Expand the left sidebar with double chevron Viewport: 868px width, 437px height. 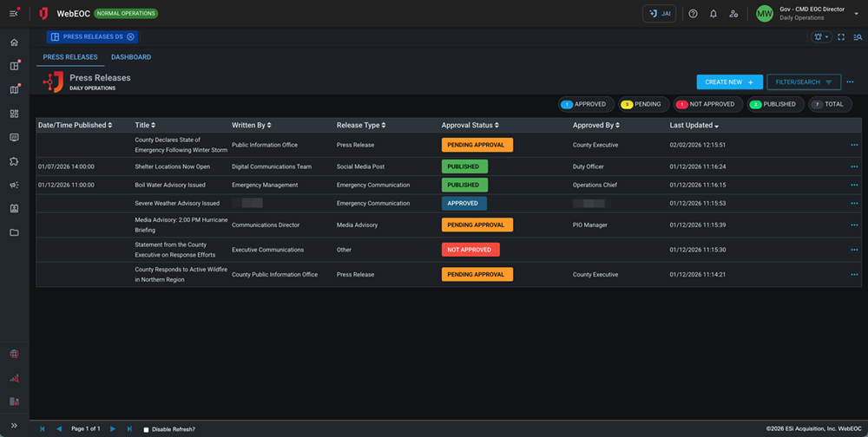click(x=14, y=425)
